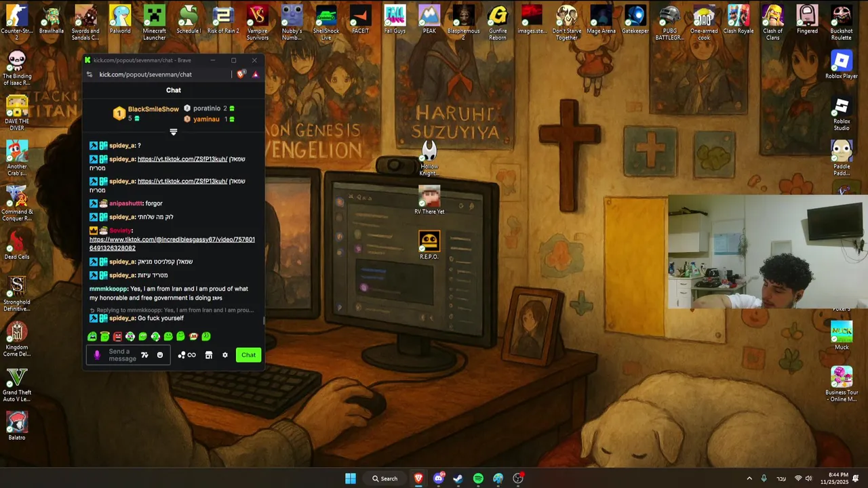
Task: Select the last green emote in quick bar
Action: pyautogui.click(x=206, y=336)
